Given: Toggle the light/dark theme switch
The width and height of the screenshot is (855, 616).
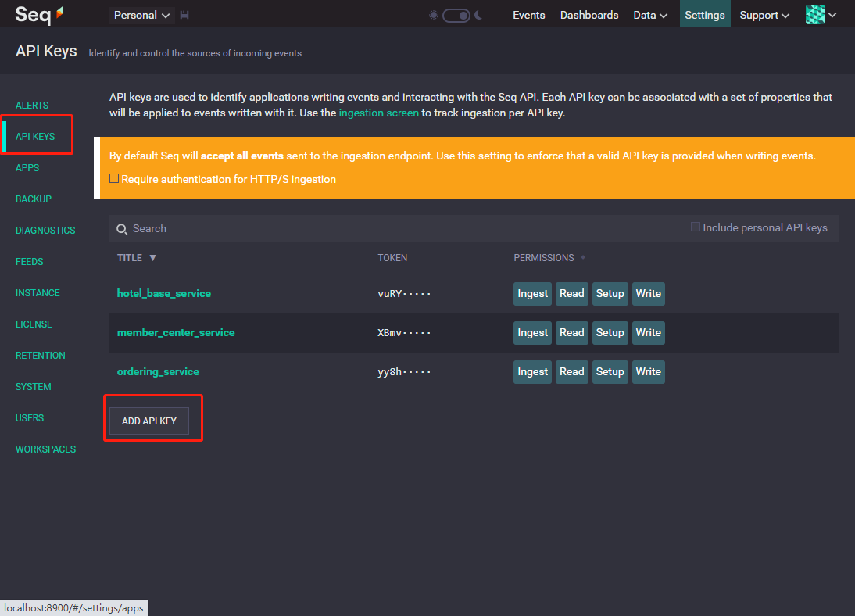Looking at the screenshot, I should click(456, 16).
